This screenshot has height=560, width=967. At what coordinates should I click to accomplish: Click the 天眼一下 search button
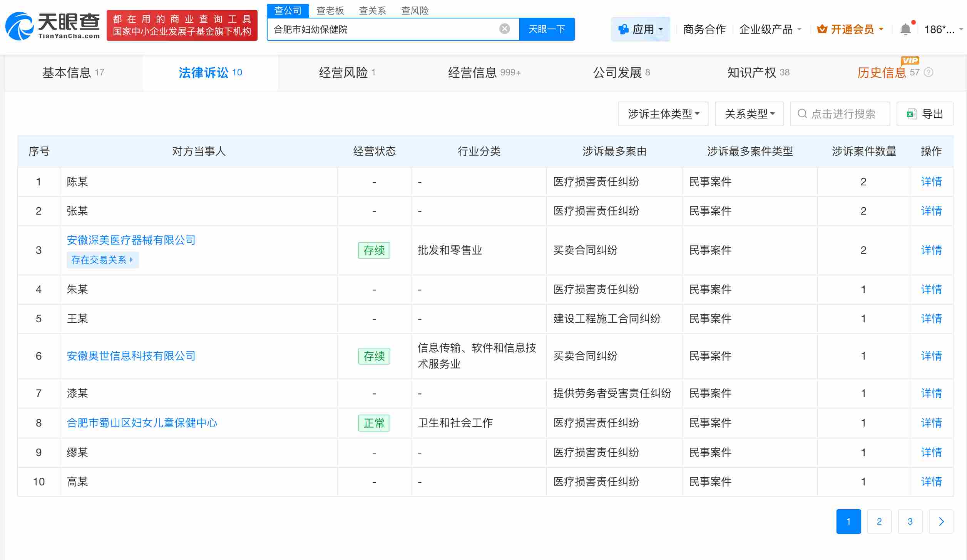pyautogui.click(x=547, y=28)
